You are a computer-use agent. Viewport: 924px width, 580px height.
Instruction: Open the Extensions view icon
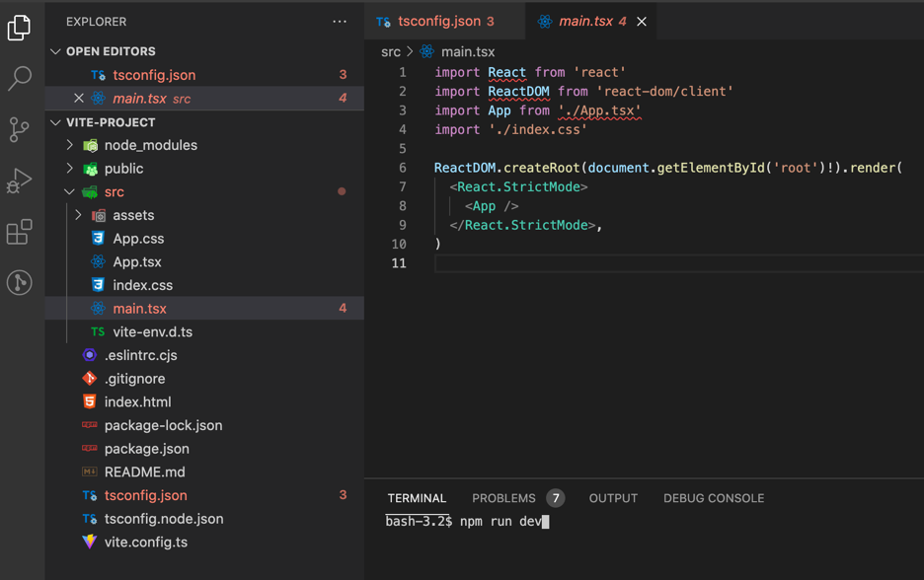coord(20,232)
